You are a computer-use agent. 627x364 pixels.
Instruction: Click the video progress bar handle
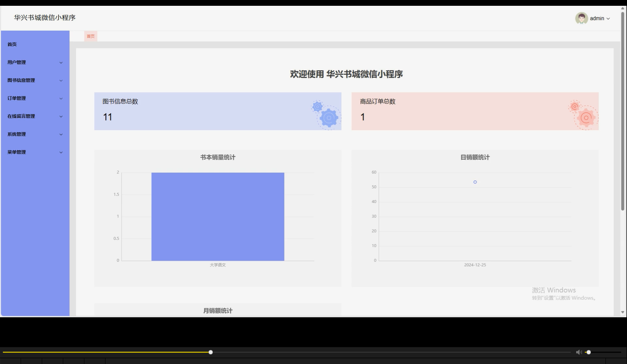pyautogui.click(x=211, y=352)
